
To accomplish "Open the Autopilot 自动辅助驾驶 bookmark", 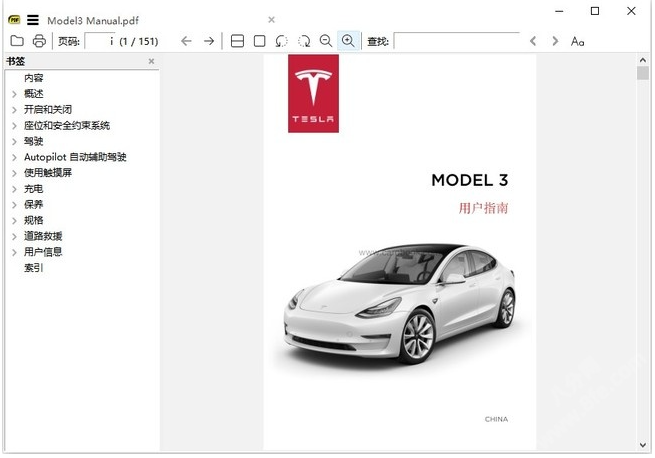I will 75,157.
